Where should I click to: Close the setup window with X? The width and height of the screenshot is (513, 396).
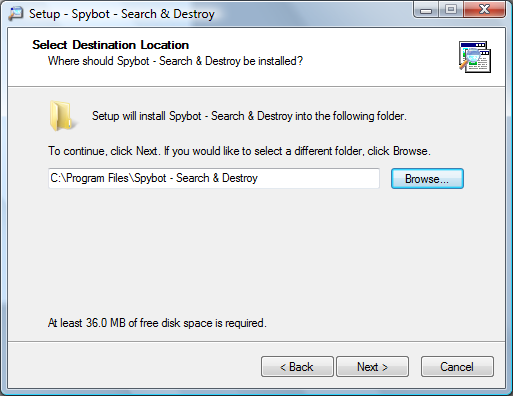point(484,10)
